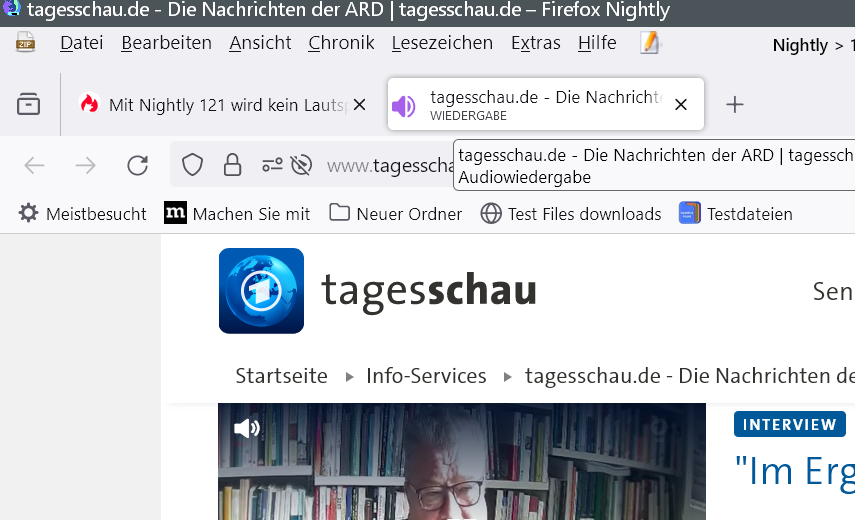Open tracking protection shield panel
This screenshot has width=855, height=520.
pyautogui.click(x=192, y=165)
